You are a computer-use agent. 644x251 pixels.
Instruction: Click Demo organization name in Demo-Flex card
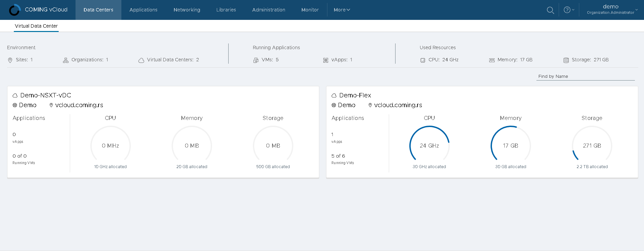pyautogui.click(x=347, y=105)
